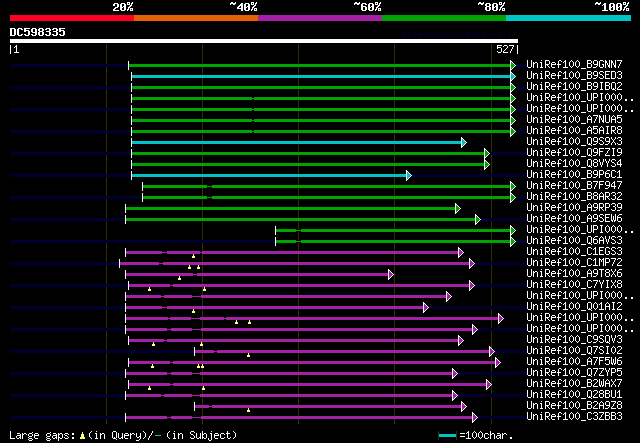Click the UniRef100_B2WAX7 label

pyautogui.click(x=574, y=384)
